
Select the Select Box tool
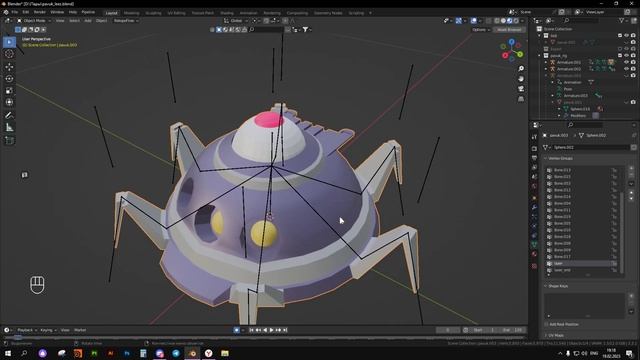coord(9,42)
